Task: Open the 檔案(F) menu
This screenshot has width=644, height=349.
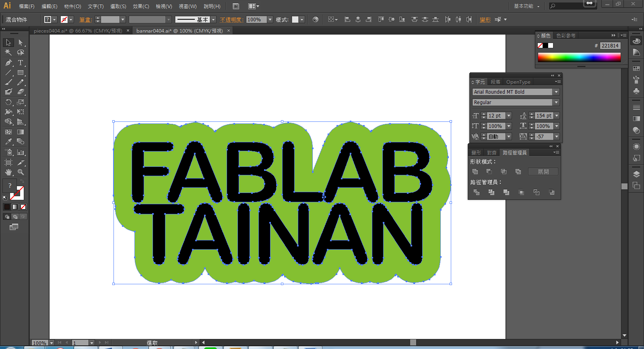Action: point(27,6)
